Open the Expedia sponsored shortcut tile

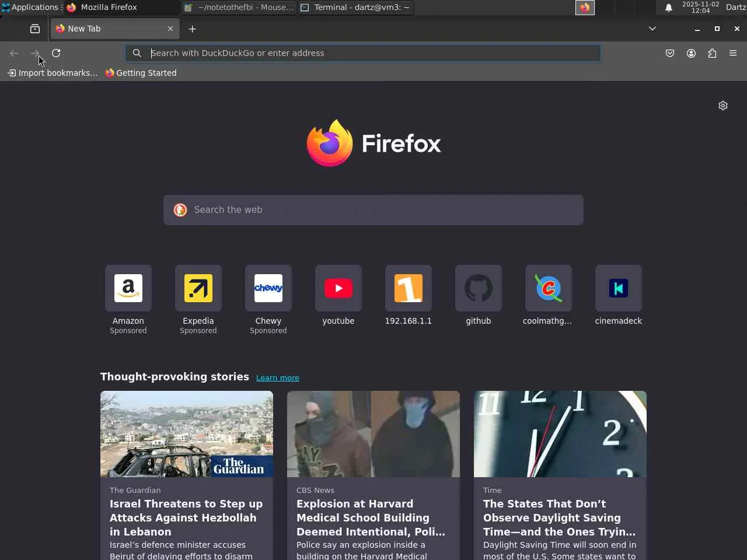click(198, 288)
